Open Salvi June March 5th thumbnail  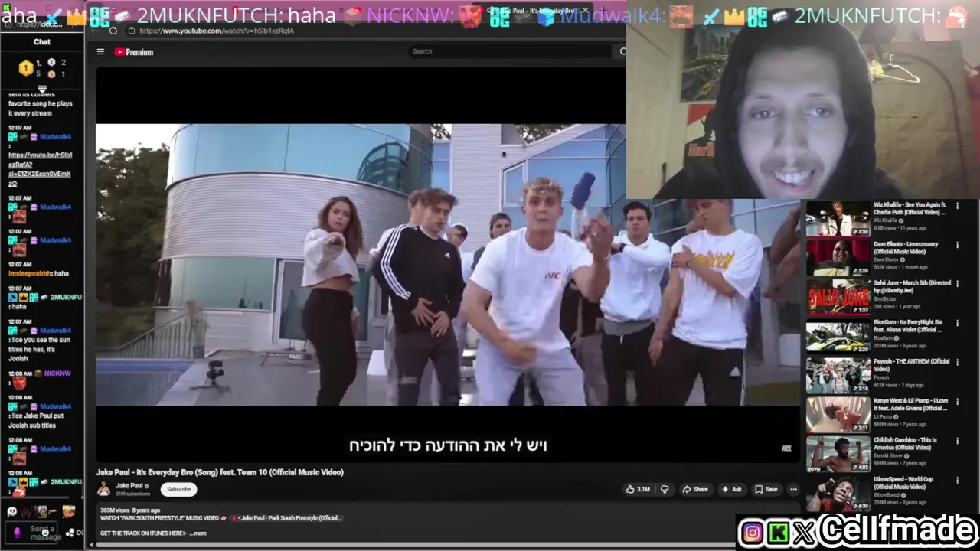point(838,297)
